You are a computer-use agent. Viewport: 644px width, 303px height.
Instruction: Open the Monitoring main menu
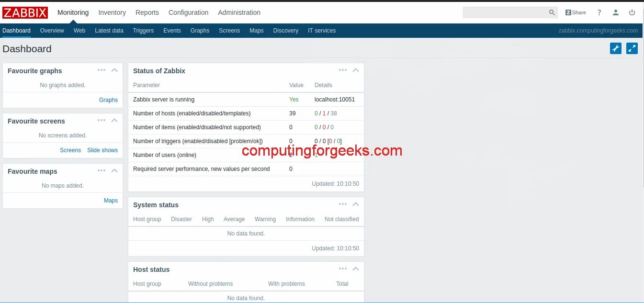[73, 12]
